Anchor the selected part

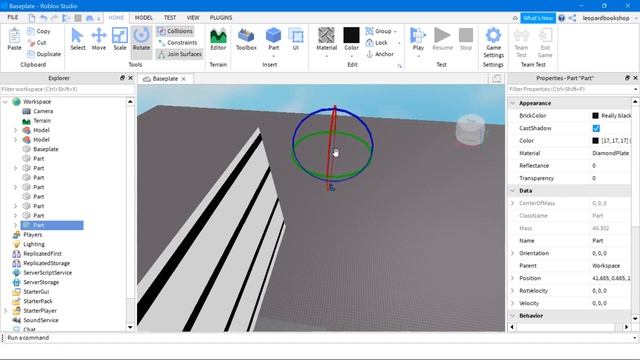point(380,54)
